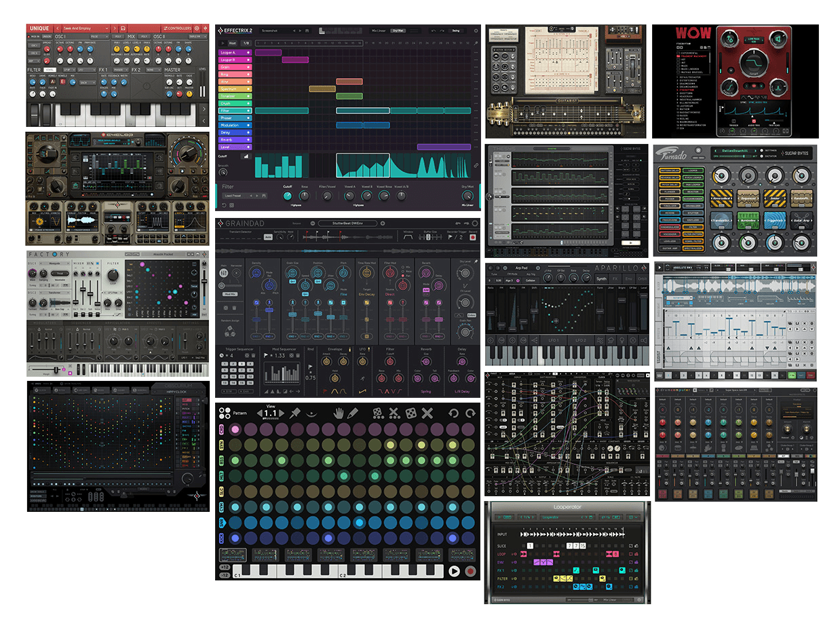This screenshot has width=840, height=630.
Task: Select pencil tool in pattern grid toolbar
Action: pos(352,413)
